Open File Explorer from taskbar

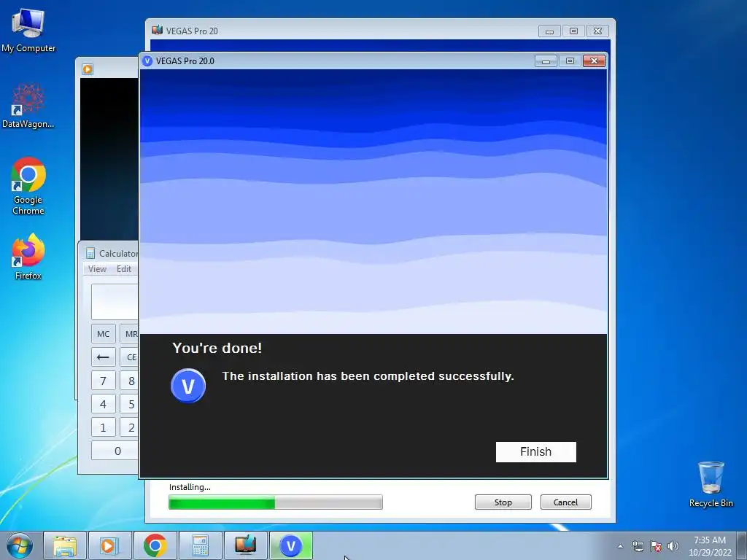(65, 545)
